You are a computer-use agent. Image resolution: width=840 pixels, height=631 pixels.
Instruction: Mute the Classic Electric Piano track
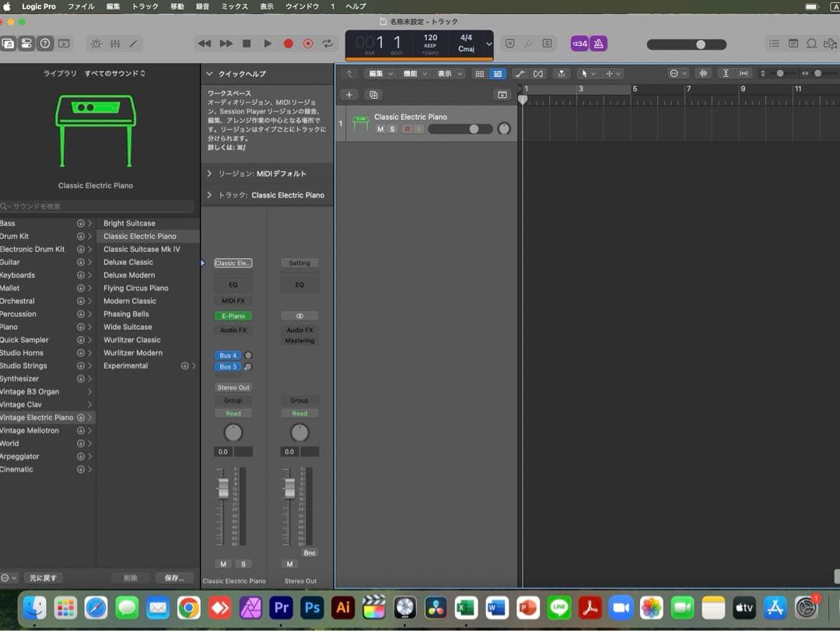point(380,129)
